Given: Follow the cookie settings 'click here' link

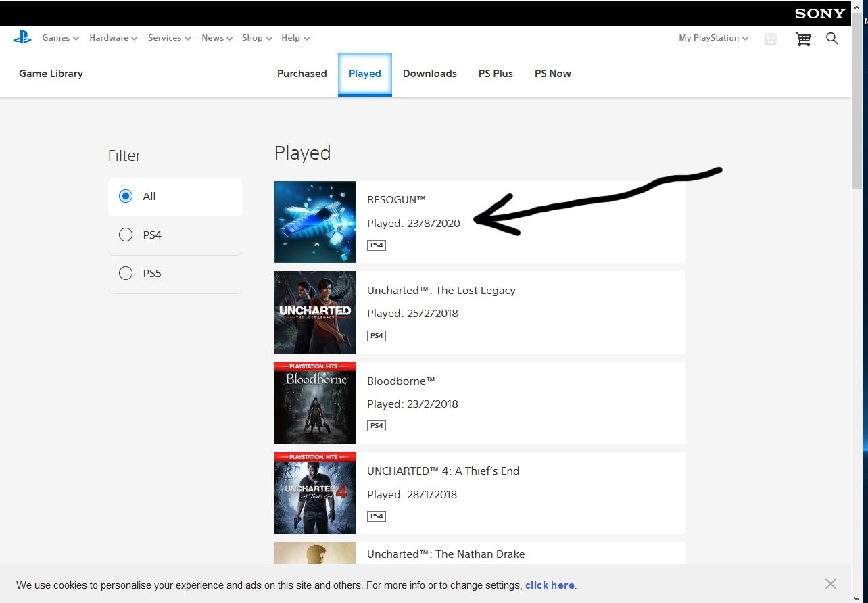Looking at the screenshot, I should click(x=550, y=585).
